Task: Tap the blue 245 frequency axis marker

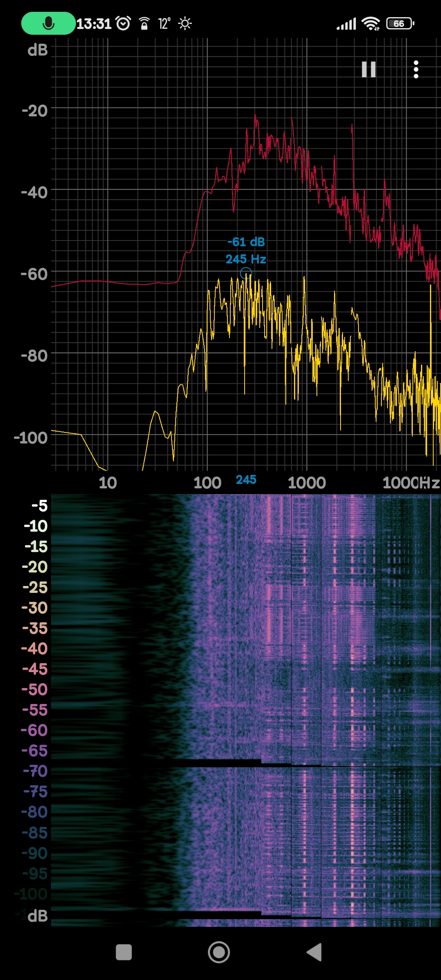Action: pos(246,480)
